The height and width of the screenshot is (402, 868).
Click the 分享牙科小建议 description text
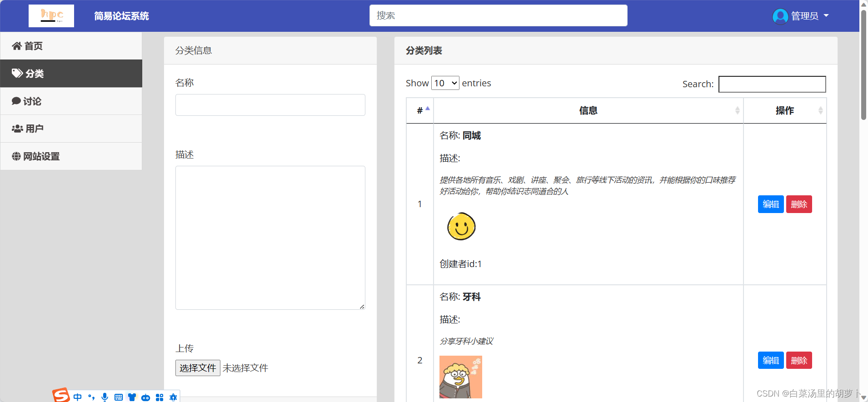466,341
